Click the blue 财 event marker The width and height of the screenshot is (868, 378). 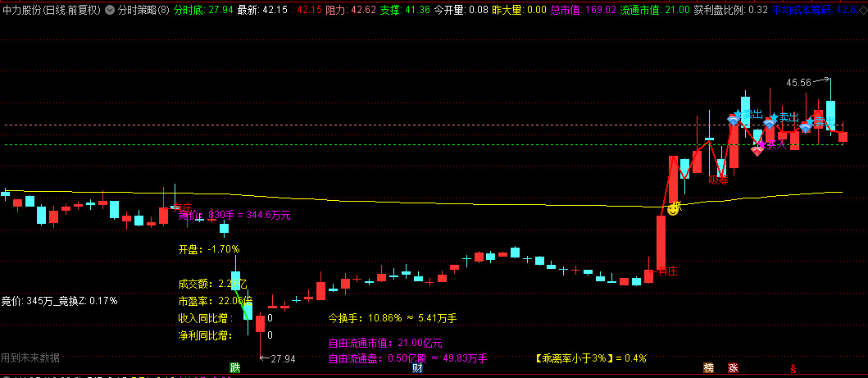point(418,368)
